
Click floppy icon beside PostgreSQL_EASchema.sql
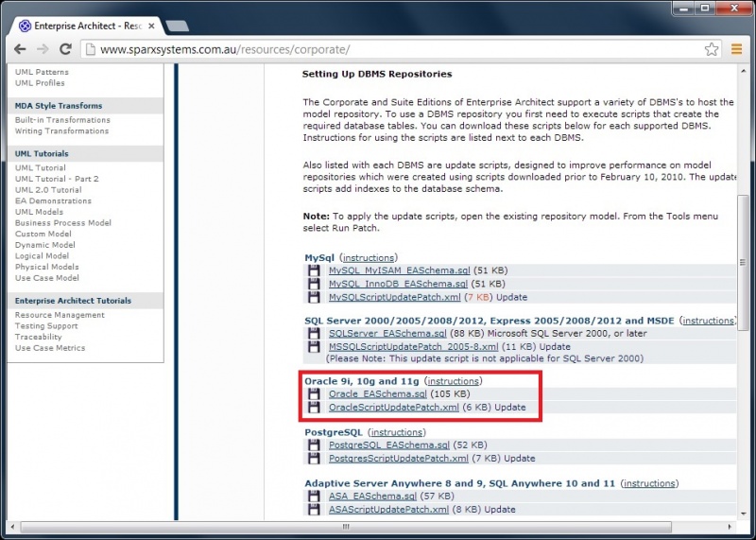click(x=314, y=444)
